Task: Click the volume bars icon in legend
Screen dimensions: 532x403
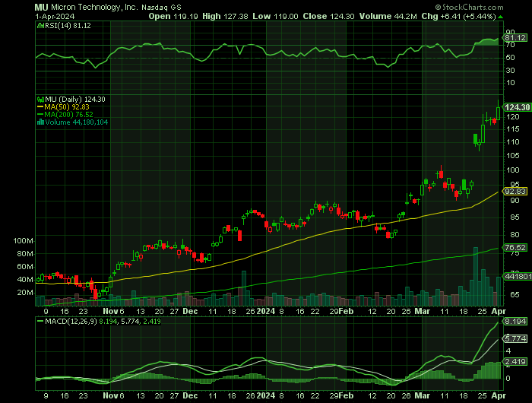Action: [40, 122]
